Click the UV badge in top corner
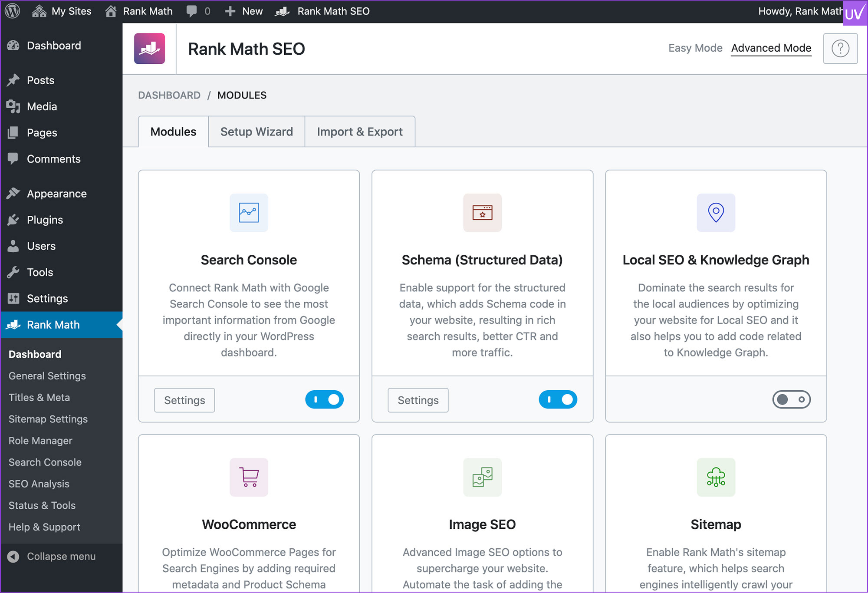This screenshot has height=593, width=868. click(x=855, y=13)
